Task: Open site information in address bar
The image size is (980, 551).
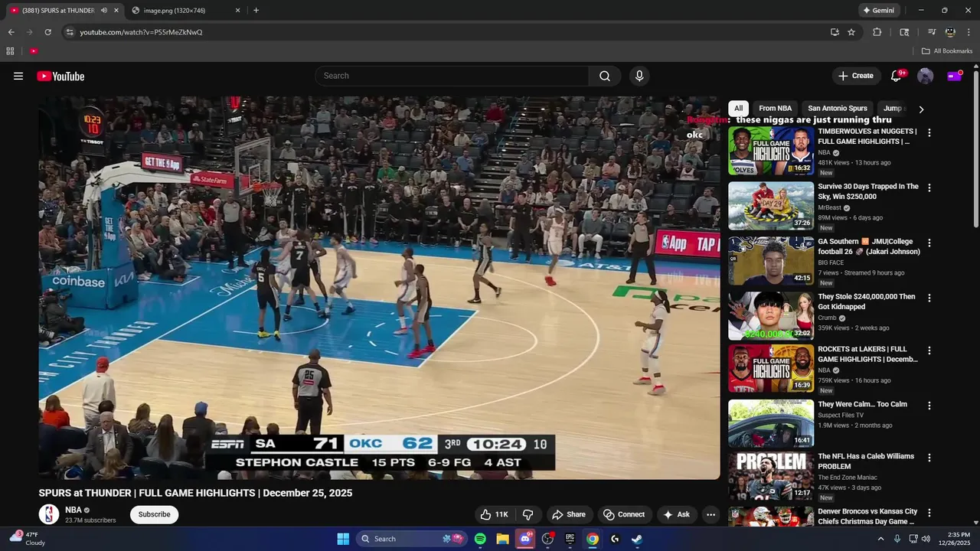Action: click(x=70, y=32)
